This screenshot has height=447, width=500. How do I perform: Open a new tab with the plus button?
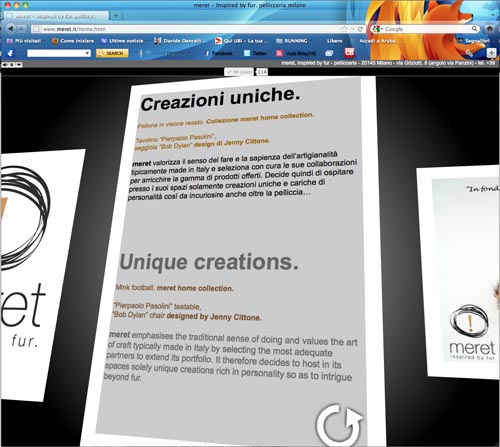[x=116, y=15]
